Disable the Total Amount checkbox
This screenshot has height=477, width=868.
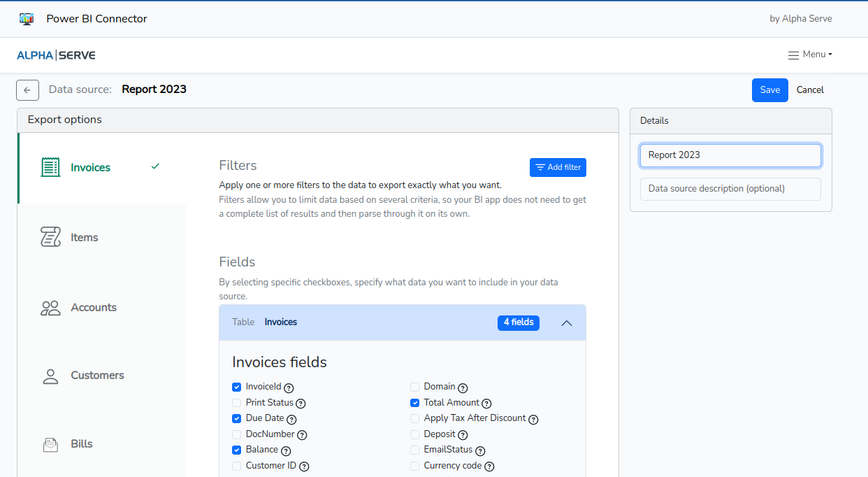point(414,402)
